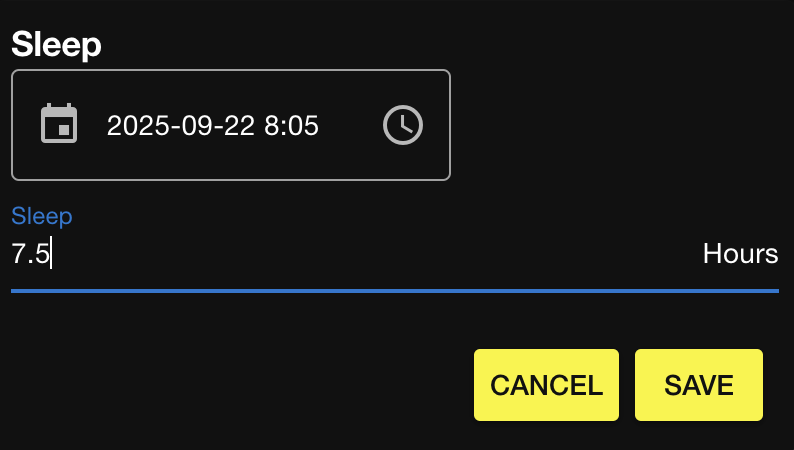Focus the Sleep hours input field
This screenshot has width=794, height=450.
[x=300, y=254]
